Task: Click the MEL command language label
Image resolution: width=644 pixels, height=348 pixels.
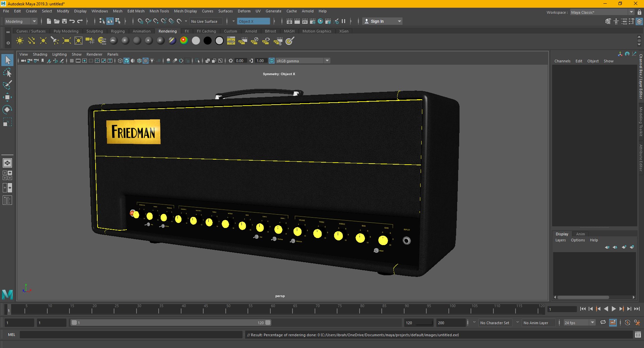Action: (11, 335)
